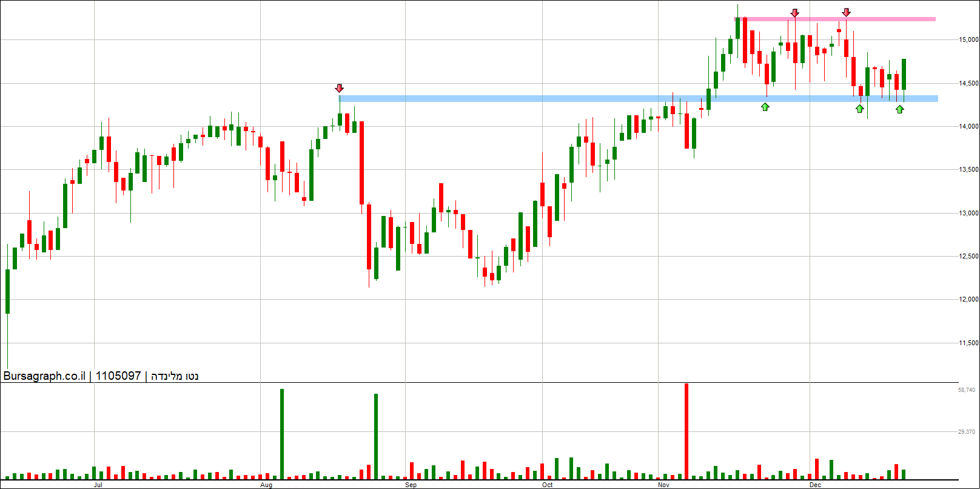The height and width of the screenshot is (489, 980).
Task: Click the 13,500 price axis label
Action: 968,170
